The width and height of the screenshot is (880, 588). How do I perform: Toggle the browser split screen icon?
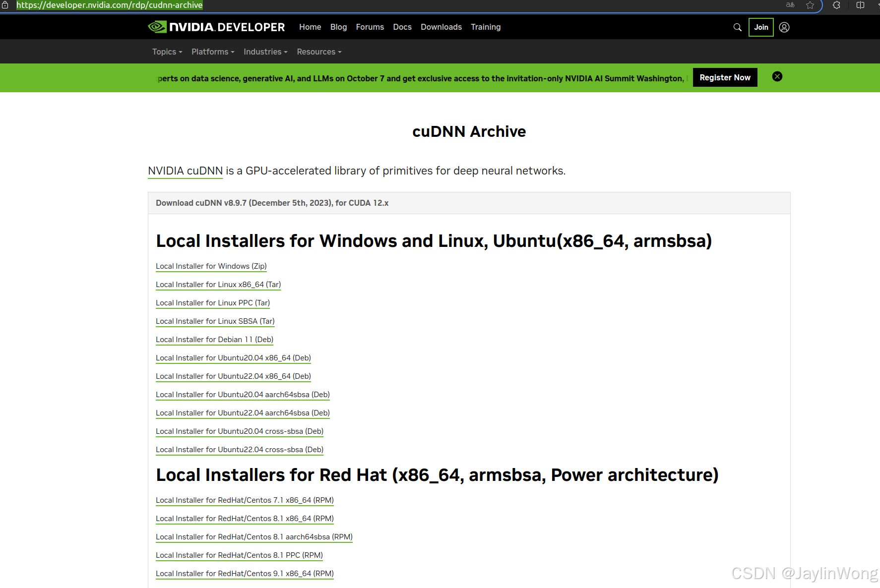click(x=860, y=5)
